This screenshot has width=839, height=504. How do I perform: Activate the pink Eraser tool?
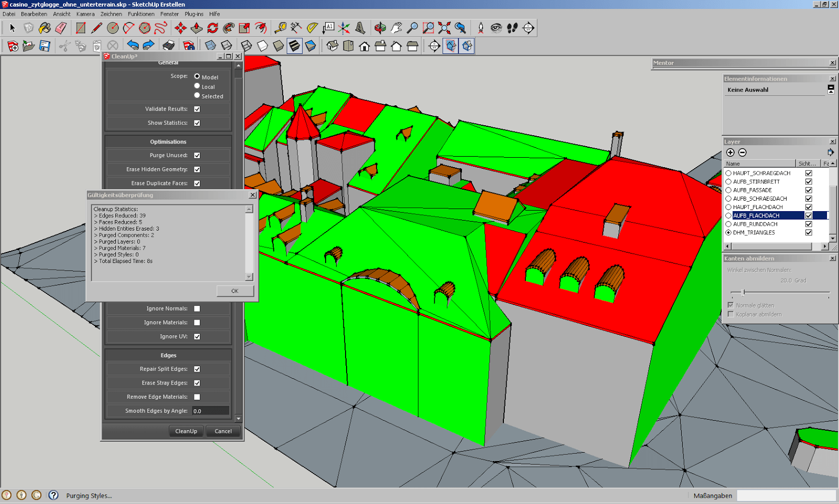pos(61,28)
